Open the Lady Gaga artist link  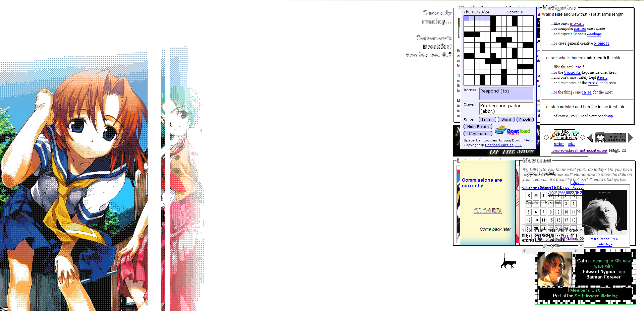tap(604, 244)
